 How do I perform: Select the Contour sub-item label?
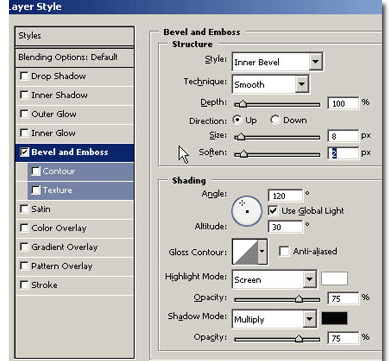click(x=59, y=171)
